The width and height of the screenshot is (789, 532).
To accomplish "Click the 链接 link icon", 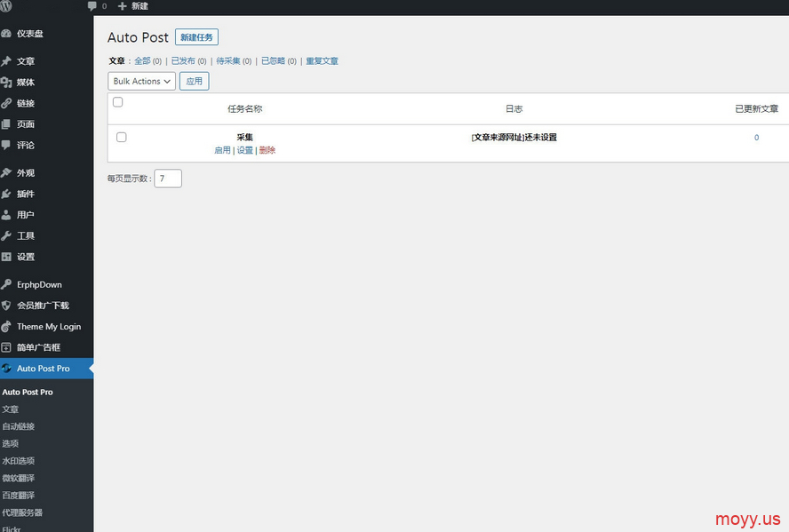I will pyautogui.click(x=6, y=104).
